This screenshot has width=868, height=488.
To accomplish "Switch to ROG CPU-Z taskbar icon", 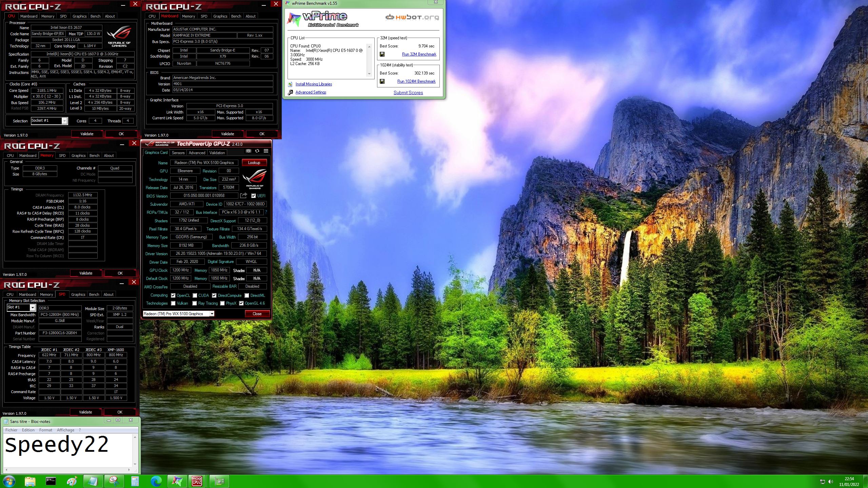I will coord(197,481).
